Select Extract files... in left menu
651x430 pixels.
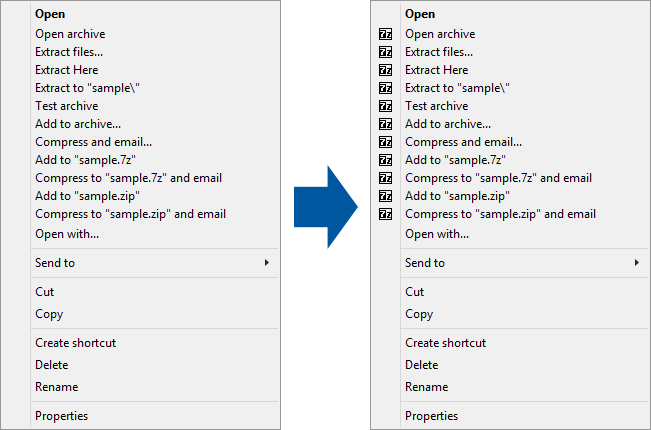tap(69, 52)
